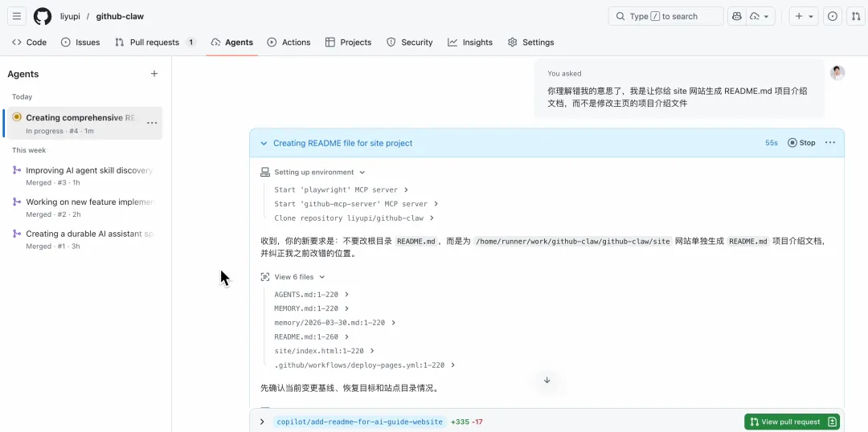Screen dimensions: 868x432
Task: Expand the copilot branch changes row
Action: pos(262,422)
